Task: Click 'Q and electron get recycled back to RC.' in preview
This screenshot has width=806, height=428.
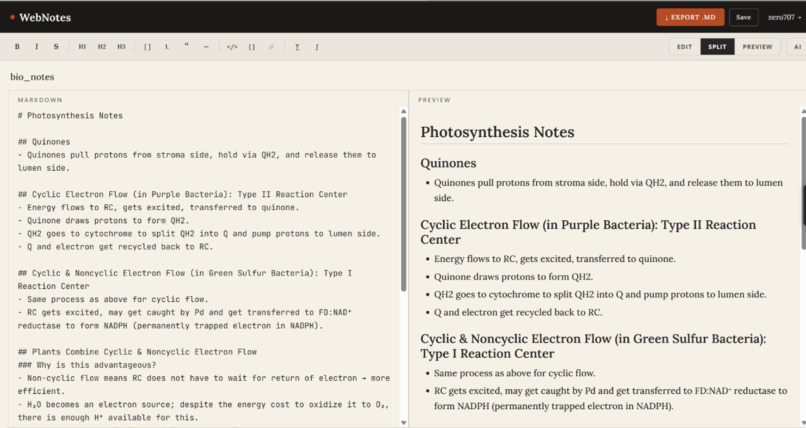Action: (518, 312)
